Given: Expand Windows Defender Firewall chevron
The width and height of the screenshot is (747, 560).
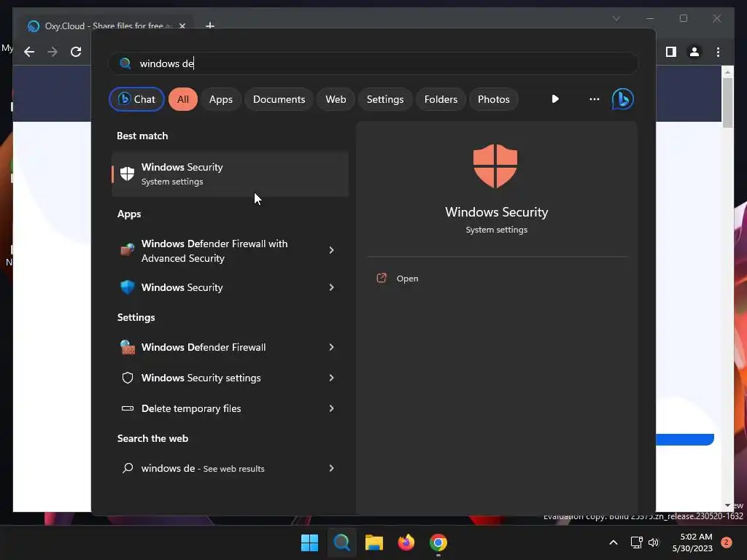Looking at the screenshot, I should coord(332,347).
